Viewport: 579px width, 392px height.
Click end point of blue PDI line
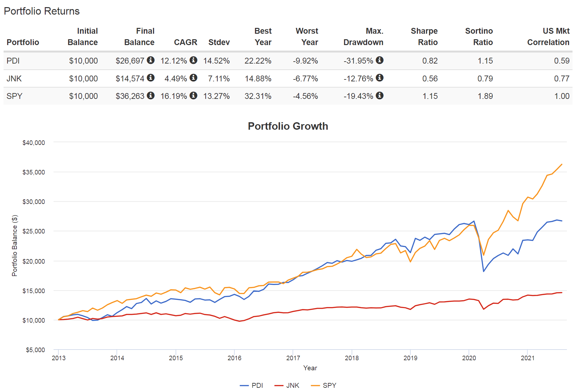(x=562, y=221)
